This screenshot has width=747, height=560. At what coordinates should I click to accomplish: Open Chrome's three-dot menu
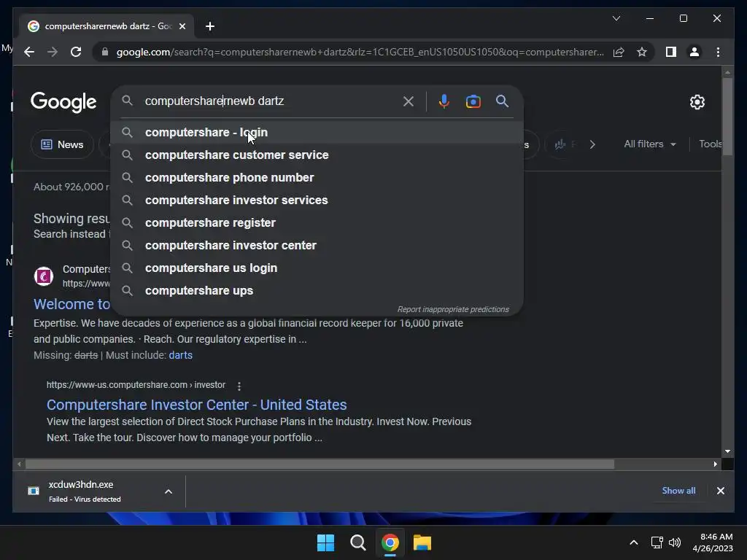click(718, 52)
